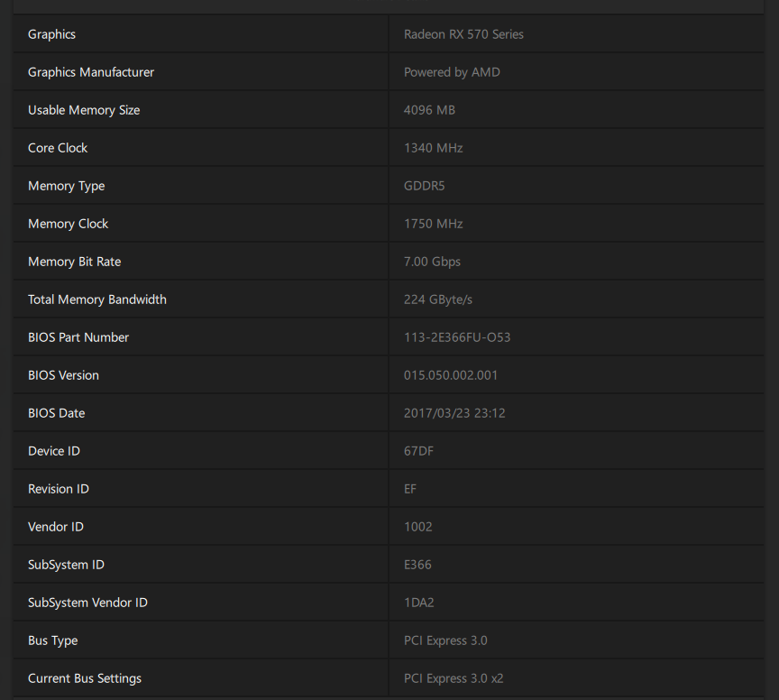Click the Memory Type label
The width and height of the screenshot is (779, 700).
pos(66,186)
